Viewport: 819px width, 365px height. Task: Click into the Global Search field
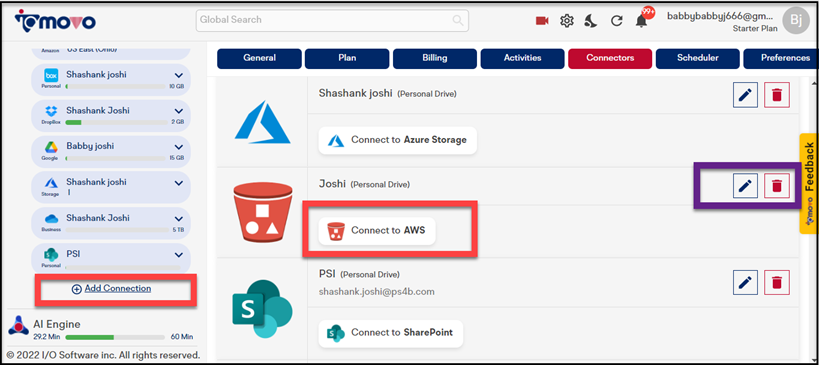pyautogui.click(x=332, y=20)
